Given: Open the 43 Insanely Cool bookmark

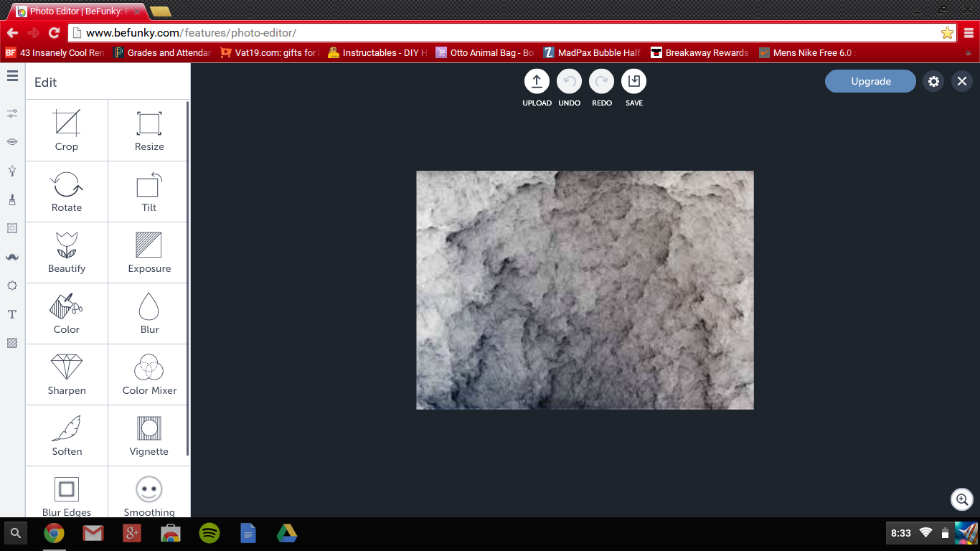Looking at the screenshot, I should [x=55, y=53].
